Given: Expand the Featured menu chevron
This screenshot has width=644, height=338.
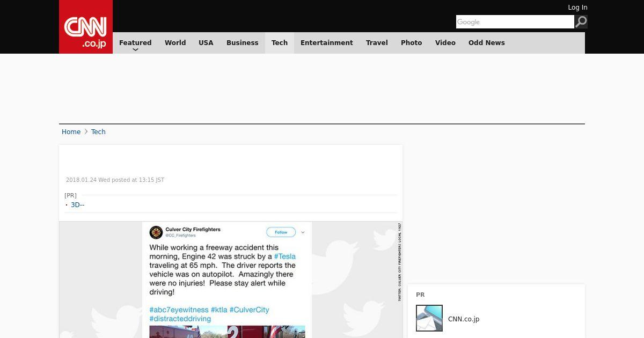Looking at the screenshot, I should tap(135, 49).
